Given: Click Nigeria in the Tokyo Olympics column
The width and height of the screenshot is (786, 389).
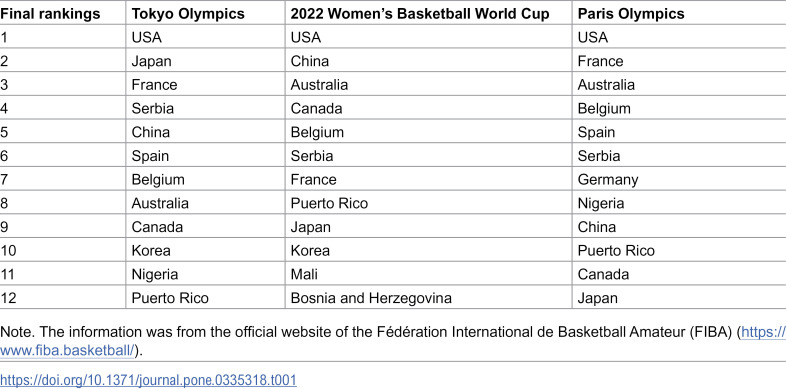Looking at the screenshot, I should (x=155, y=274).
